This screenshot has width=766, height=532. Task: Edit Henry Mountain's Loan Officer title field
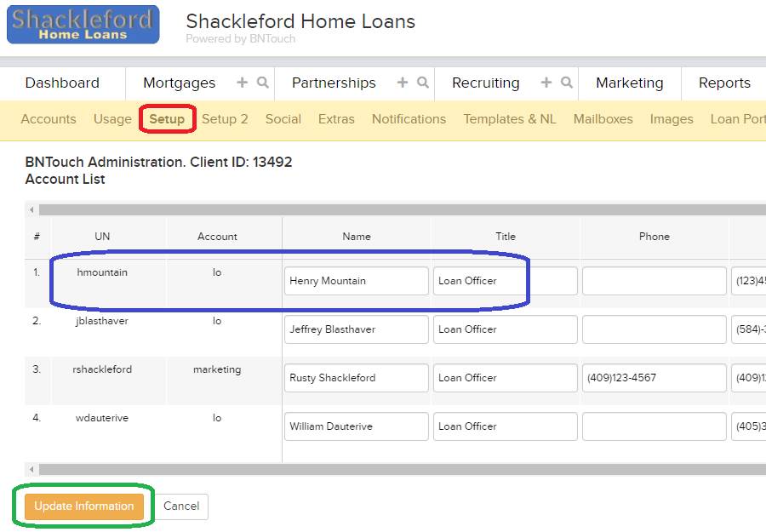click(x=505, y=281)
